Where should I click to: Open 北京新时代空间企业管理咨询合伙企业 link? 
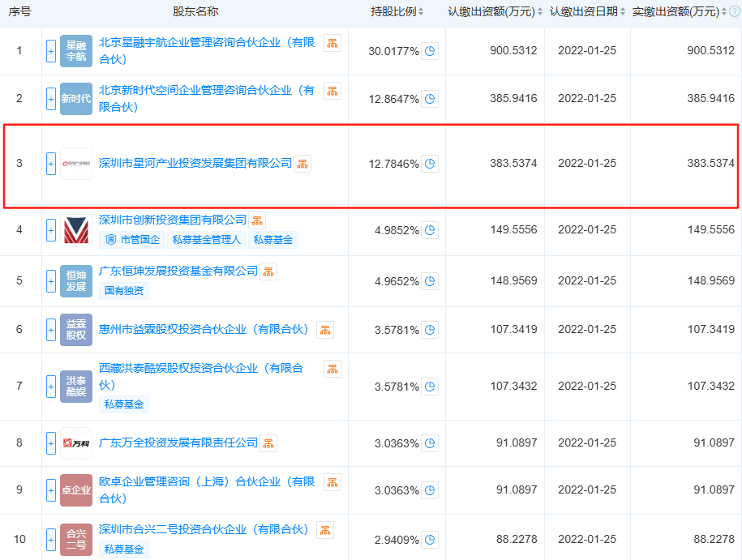[x=207, y=99]
